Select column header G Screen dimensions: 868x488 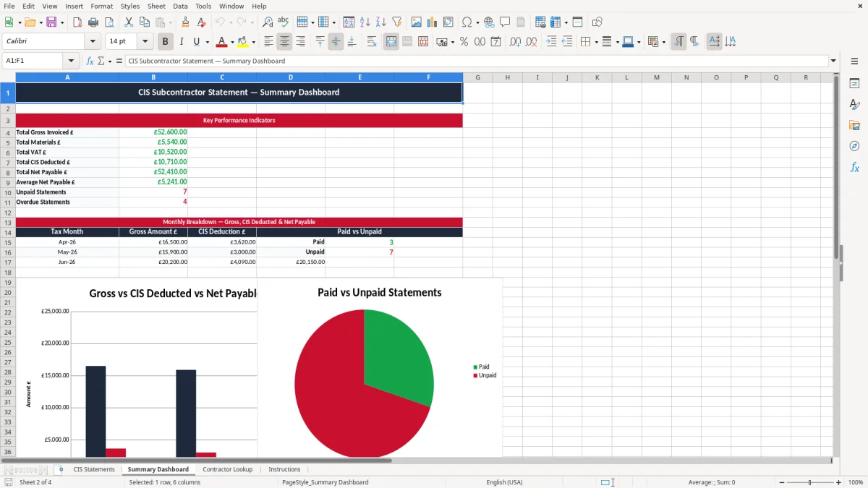pos(477,77)
